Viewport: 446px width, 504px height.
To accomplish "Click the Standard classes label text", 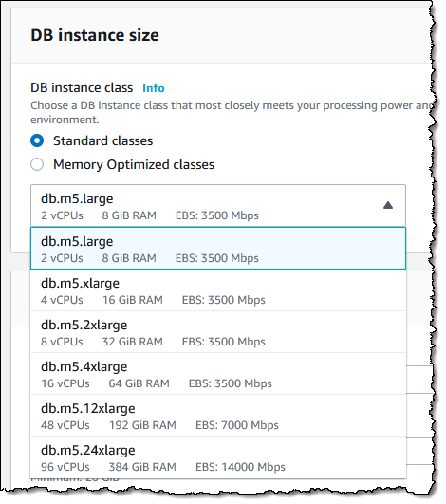I will [x=102, y=140].
